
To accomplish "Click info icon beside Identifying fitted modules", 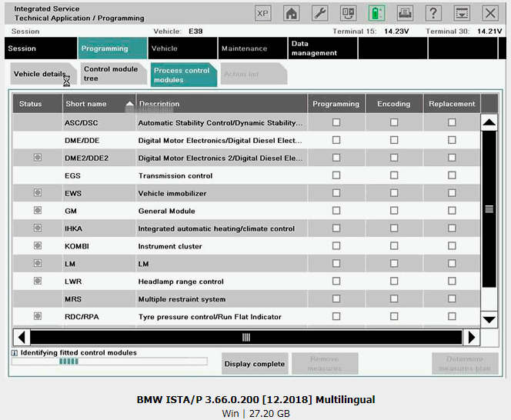I will click(x=15, y=353).
